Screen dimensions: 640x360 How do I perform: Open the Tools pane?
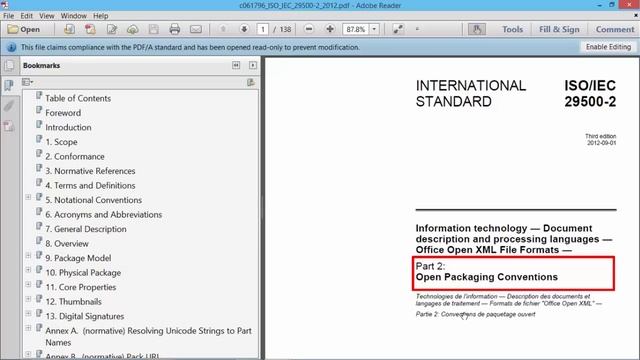512,29
